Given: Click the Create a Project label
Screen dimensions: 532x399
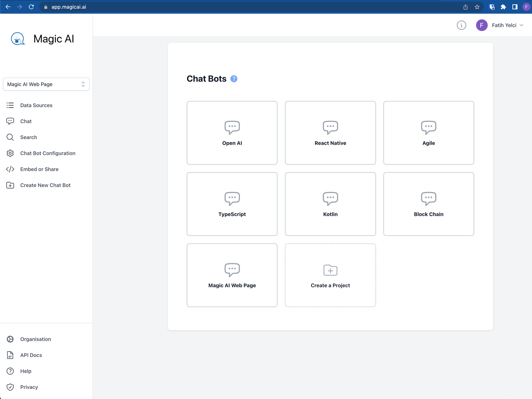Looking at the screenshot, I should coord(330,286).
